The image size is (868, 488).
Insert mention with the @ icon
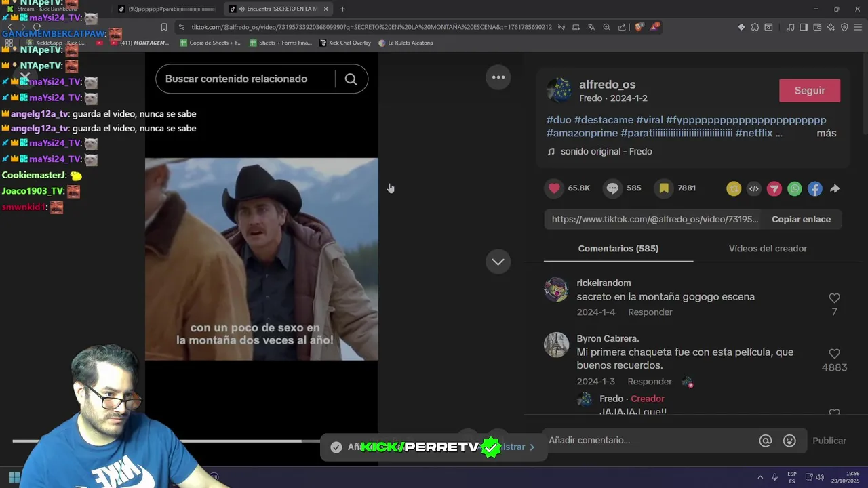[x=766, y=441]
